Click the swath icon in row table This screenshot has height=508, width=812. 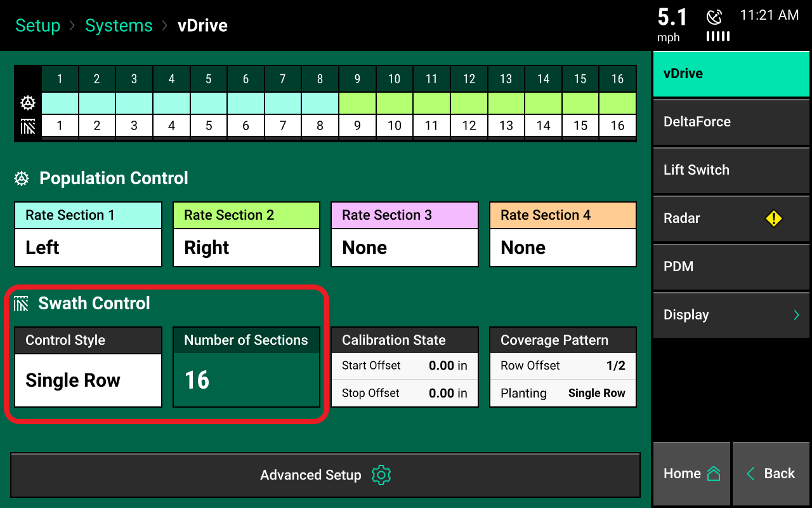29,126
